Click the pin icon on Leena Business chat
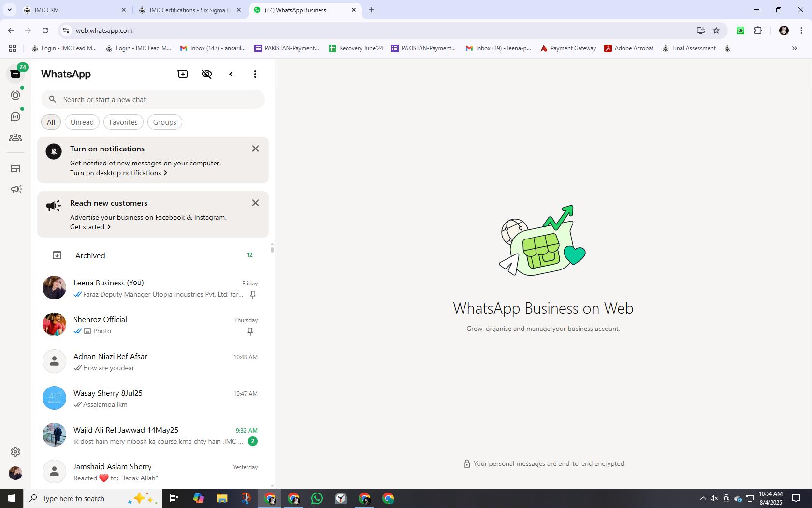 pyautogui.click(x=252, y=295)
